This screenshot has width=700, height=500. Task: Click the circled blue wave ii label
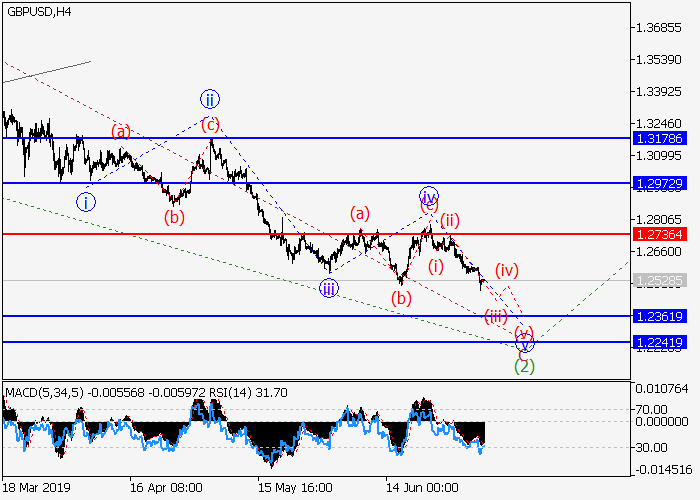[x=209, y=99]
